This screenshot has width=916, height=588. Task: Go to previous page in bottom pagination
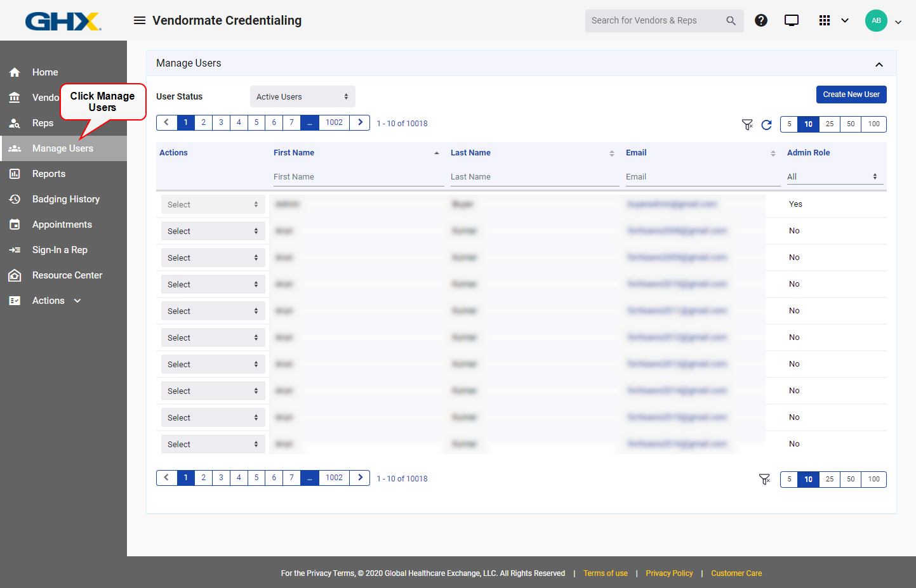(166, 478)
